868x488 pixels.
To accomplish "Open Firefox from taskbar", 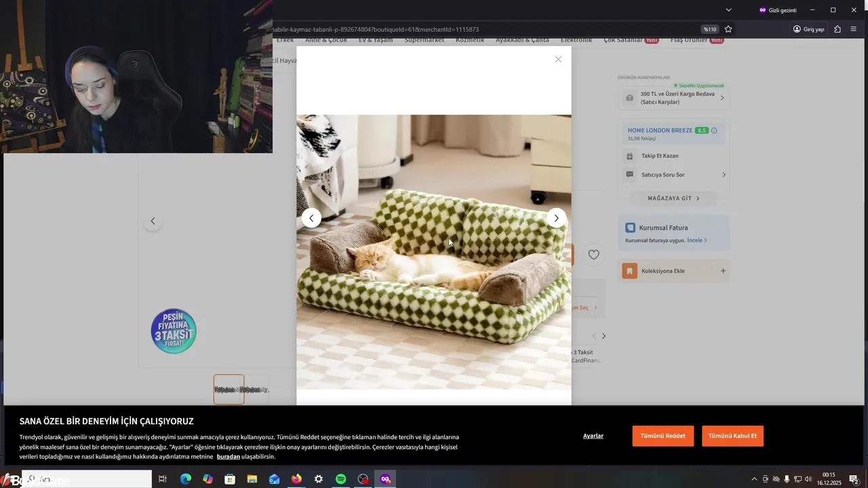I will (296, 479).
